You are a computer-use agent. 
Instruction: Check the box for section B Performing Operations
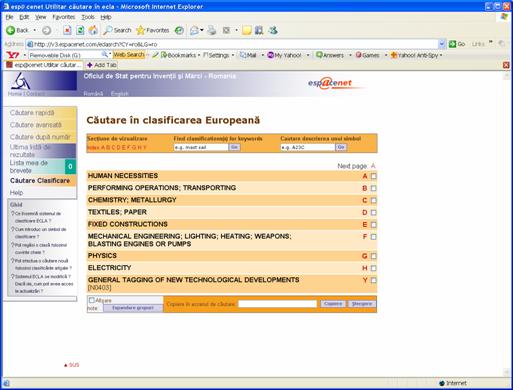coord(374,188)
